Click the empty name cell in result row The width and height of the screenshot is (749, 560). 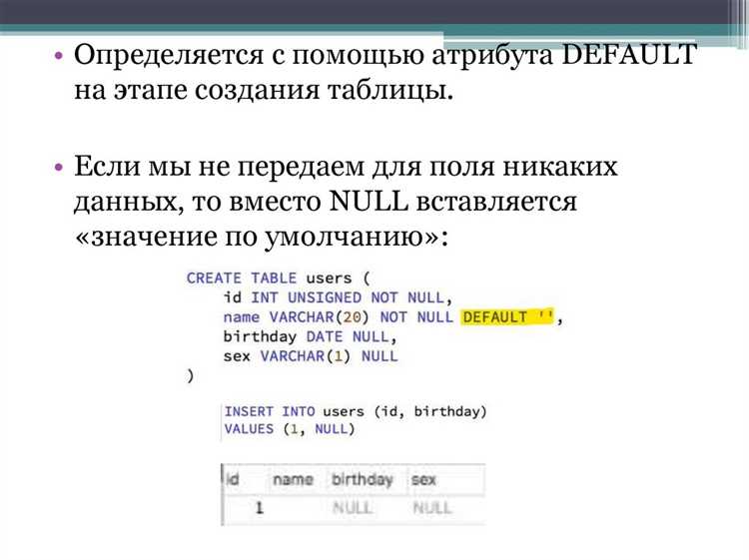[299, 507]
